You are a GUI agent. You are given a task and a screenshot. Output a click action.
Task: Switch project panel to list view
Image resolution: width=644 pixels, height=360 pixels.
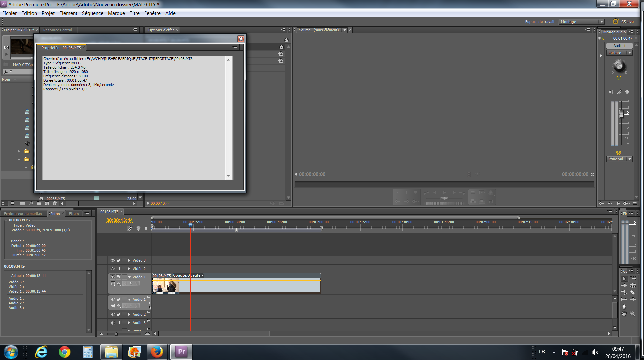tap(5, 203)
